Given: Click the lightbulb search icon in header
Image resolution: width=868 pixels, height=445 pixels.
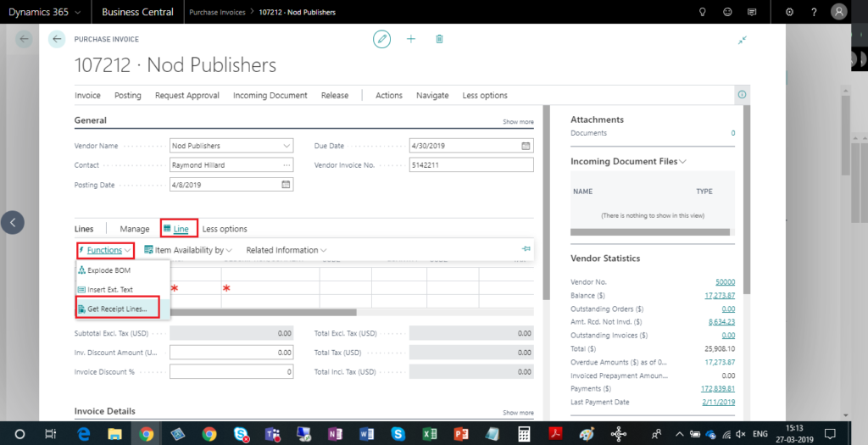Looking at the screenshot, I should point(702,12).
